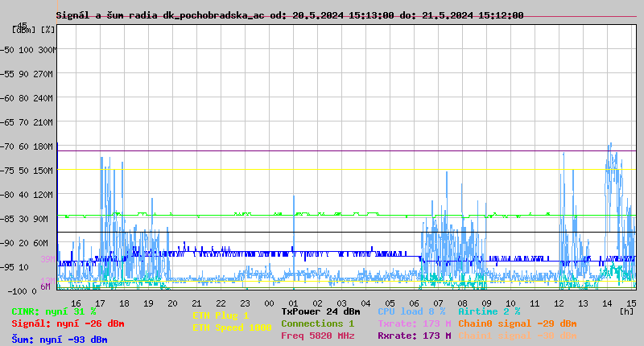This screenshot has height=346, width=644.
Task: Click the Connections 1 legend entry
Action: 317,323
